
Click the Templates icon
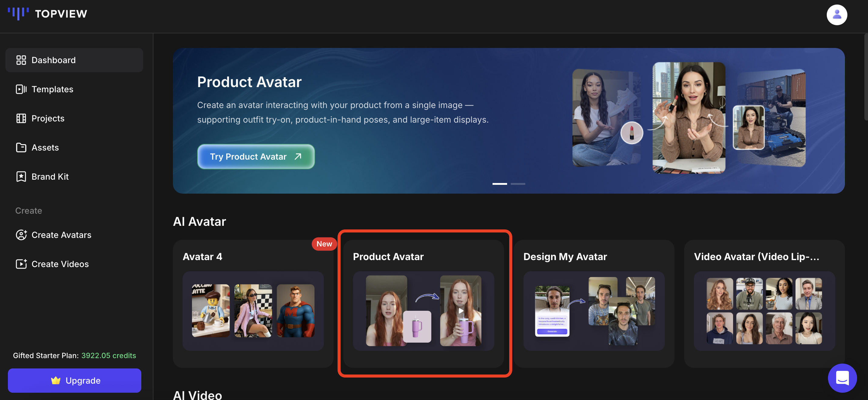point(21,89)
